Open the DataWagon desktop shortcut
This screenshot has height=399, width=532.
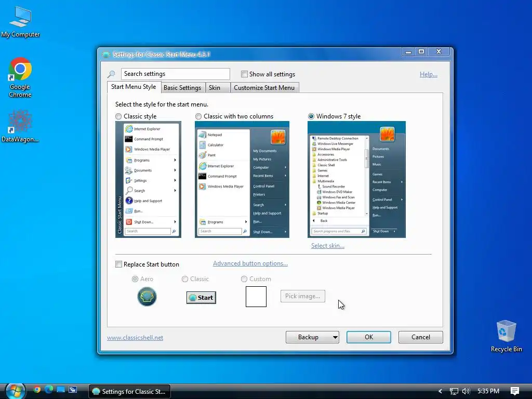20,126
